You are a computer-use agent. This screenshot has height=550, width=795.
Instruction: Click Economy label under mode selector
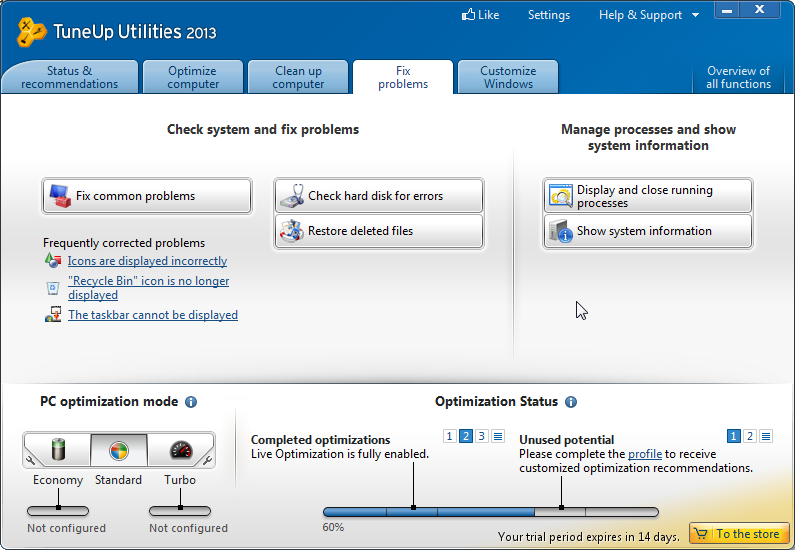tap(58, 480)
